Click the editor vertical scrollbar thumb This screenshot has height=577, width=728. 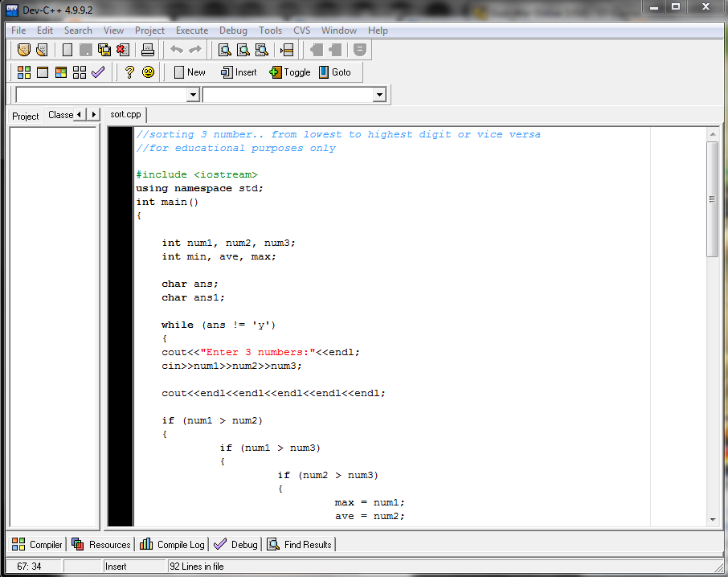point(712,199)
